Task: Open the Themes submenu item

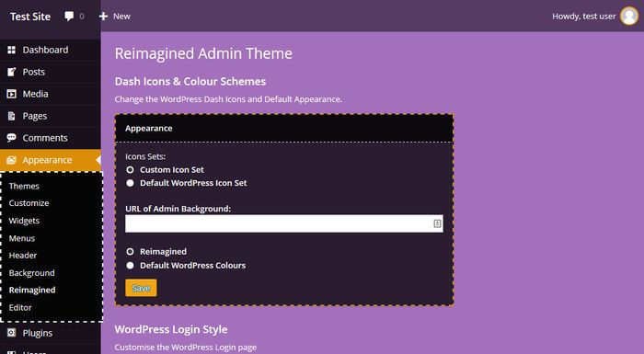Action: coord(24,186)
